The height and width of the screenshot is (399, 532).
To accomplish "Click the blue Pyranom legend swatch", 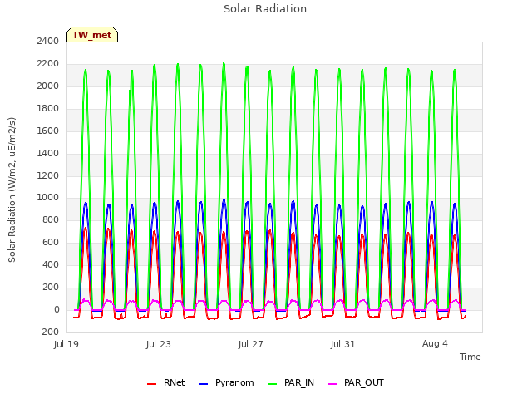I will tap(203, 384).
